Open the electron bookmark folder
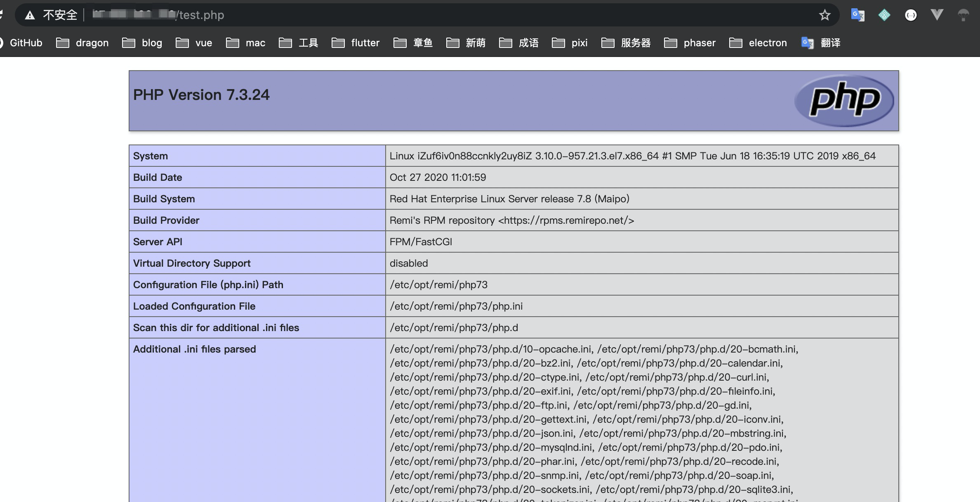 (758, 43)
